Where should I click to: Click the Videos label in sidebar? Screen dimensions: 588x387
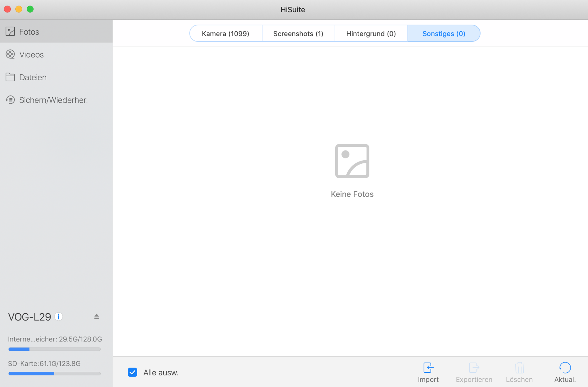point(32,54)
